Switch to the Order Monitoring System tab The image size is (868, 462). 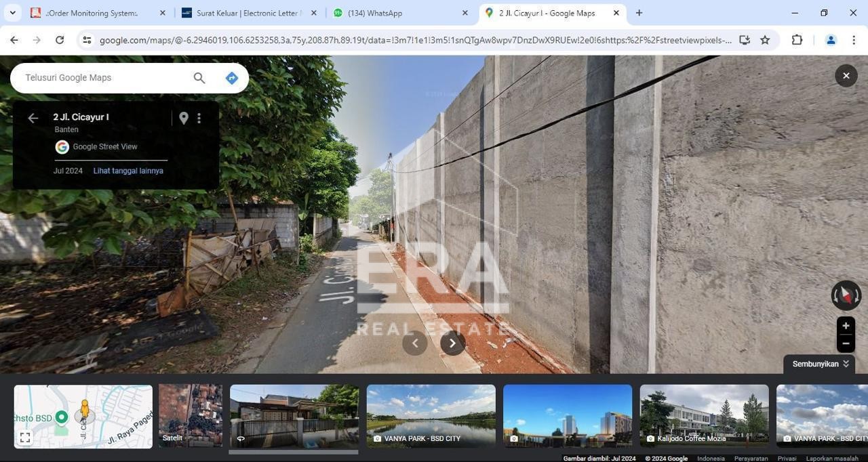[x=98, y=13]
